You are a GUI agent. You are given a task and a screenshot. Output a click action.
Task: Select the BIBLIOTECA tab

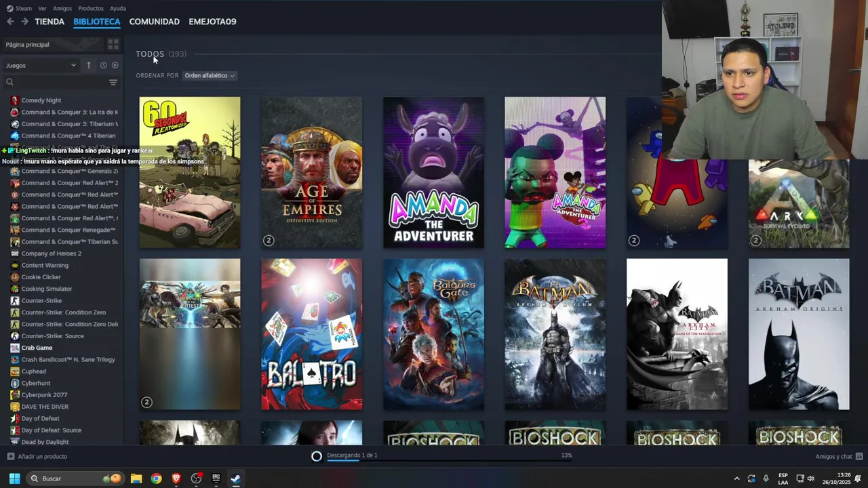[x=97, y=22]
